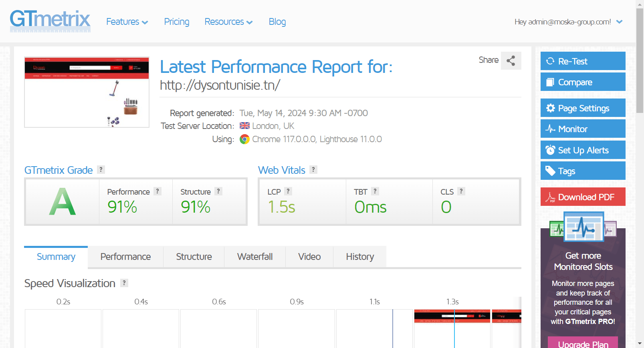
Task: Click the Share icon button
Action: point(511,60)
